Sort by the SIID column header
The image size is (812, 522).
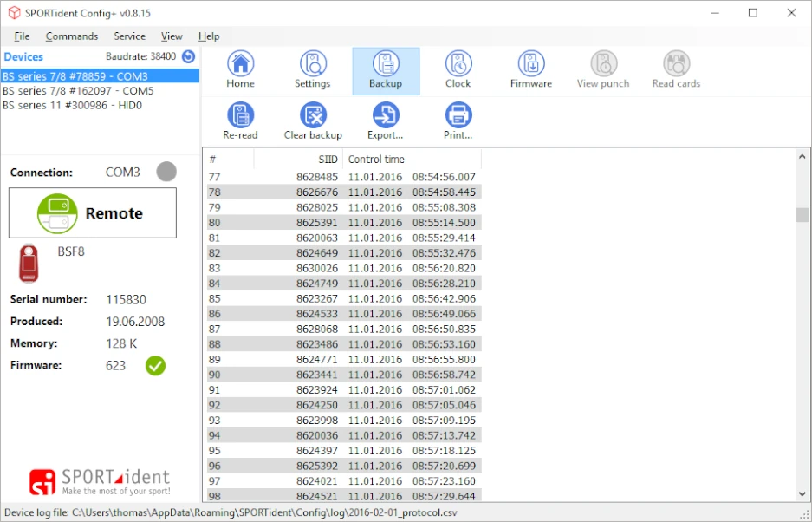pyautogui.click(x=298, y=160)
